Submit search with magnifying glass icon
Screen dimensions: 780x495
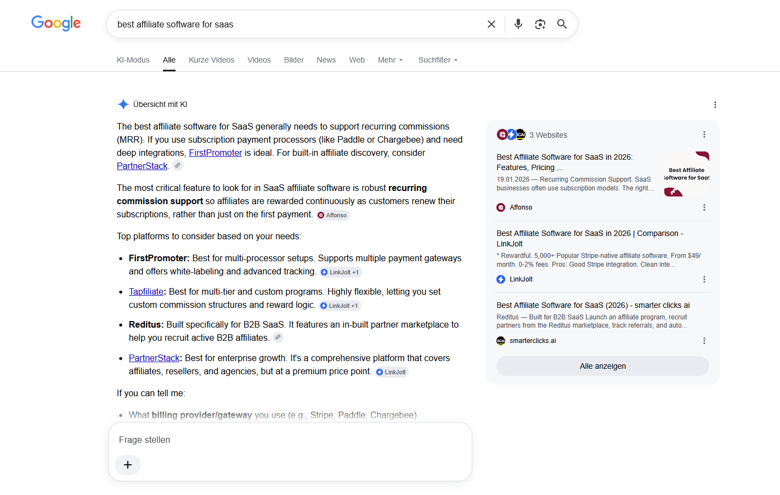[562, 24]
